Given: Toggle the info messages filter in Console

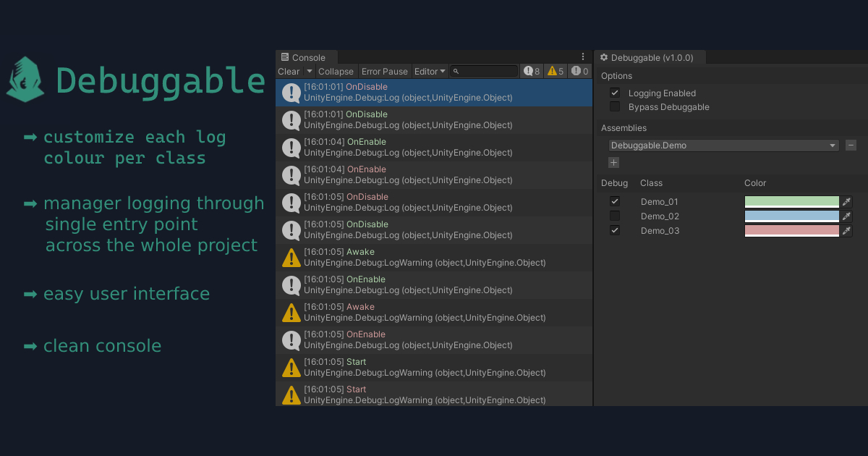Looking at the screenshot, I should (x=531, y=71).
